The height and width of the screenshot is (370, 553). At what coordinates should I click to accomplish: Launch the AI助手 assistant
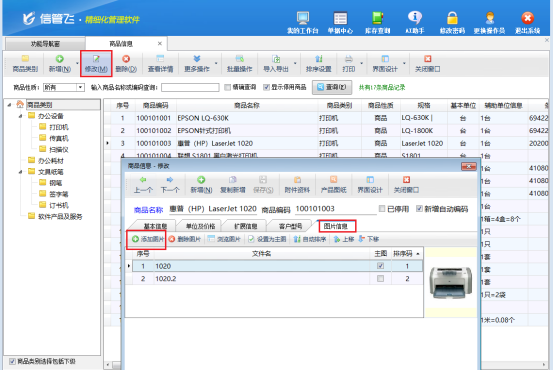click(x=415, y=22)
